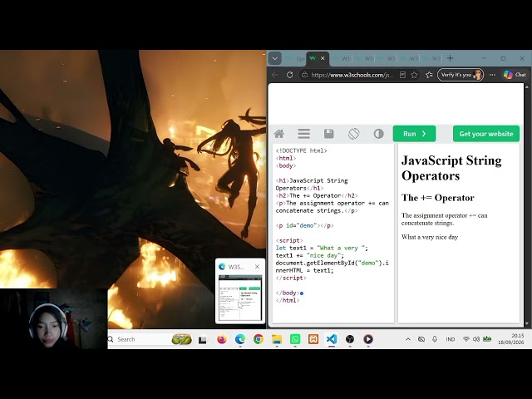Add page to favorites star icon
The width and height of the screenshot is (532, 399).
coord(414,75)
